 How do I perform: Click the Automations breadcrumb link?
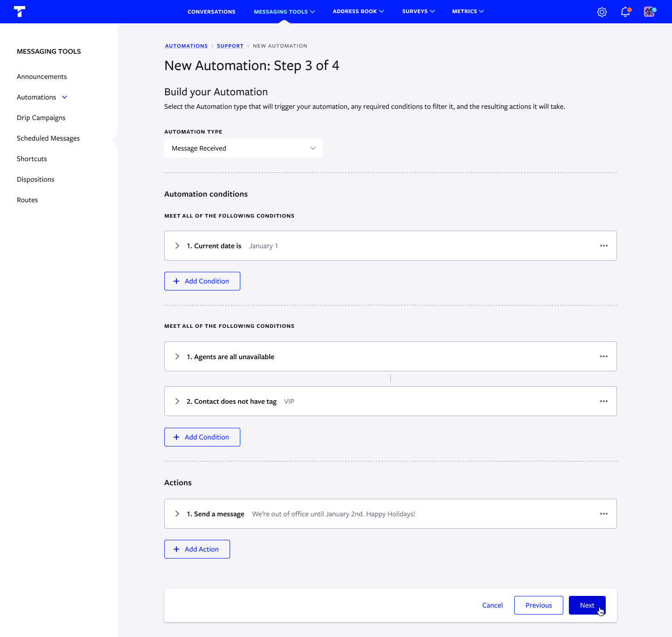(186, 46)
